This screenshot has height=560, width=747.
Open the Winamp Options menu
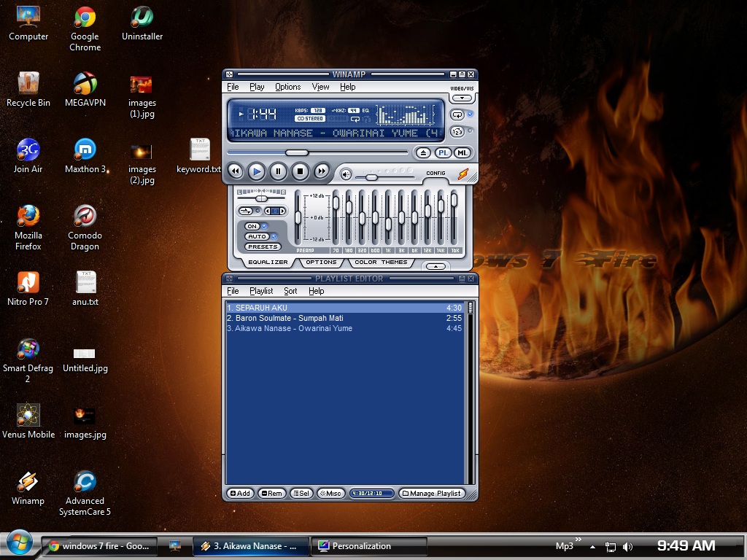point(287,87)
